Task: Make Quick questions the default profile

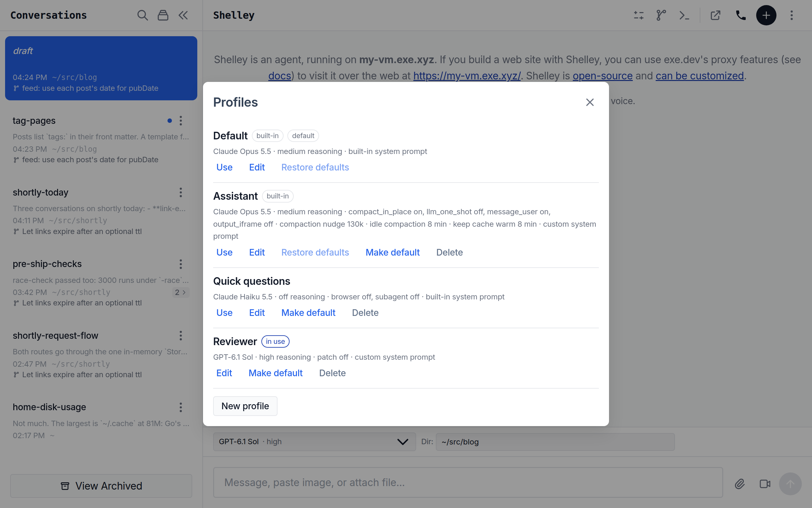Action: coord(308,312)
